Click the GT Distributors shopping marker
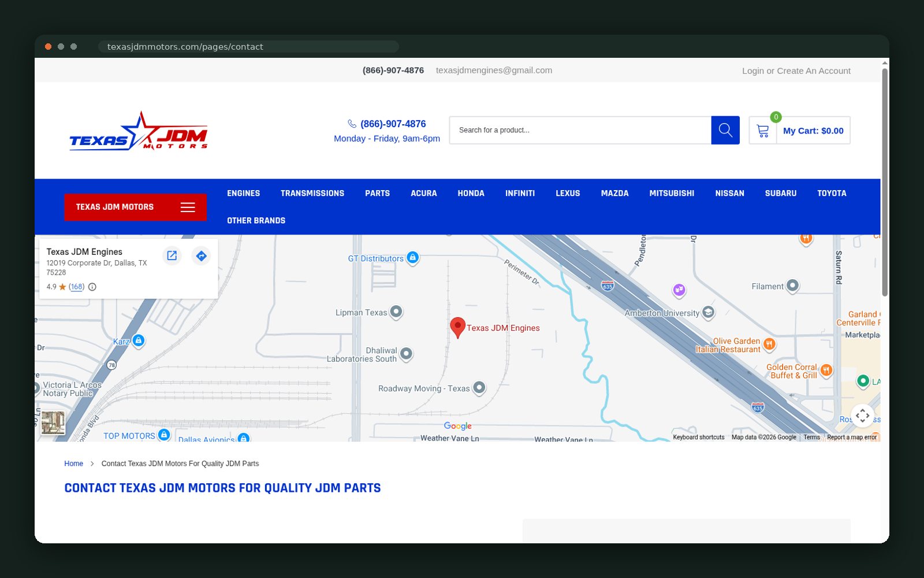 pos(412,257)
